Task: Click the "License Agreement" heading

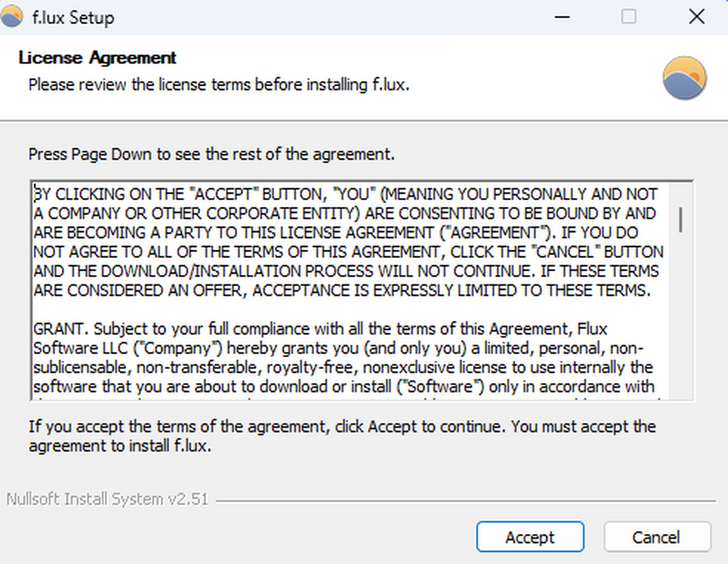Action: [x=97, y=58]
